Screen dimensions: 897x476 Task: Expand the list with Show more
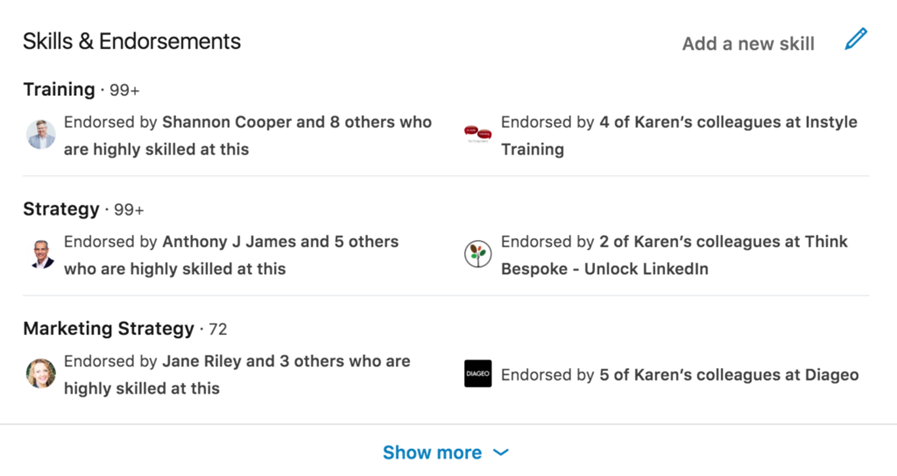[432, 452]
